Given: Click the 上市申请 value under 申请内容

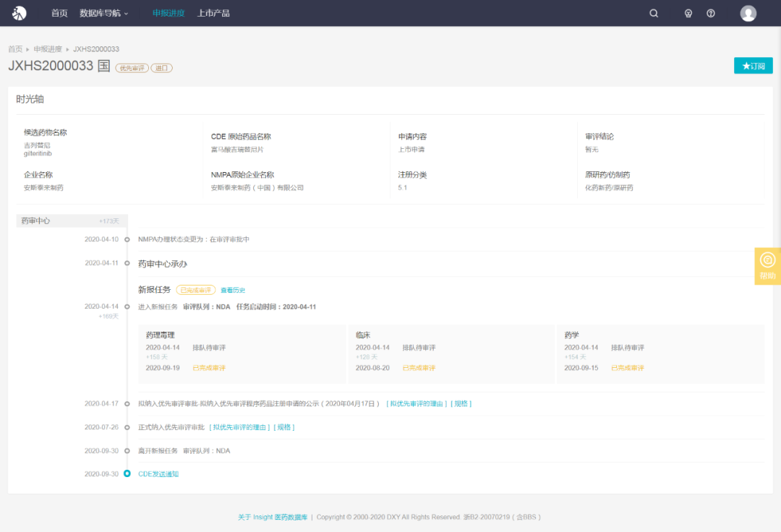Looking at the screenshot, I should pyautogui.click(x=411, y=150).
